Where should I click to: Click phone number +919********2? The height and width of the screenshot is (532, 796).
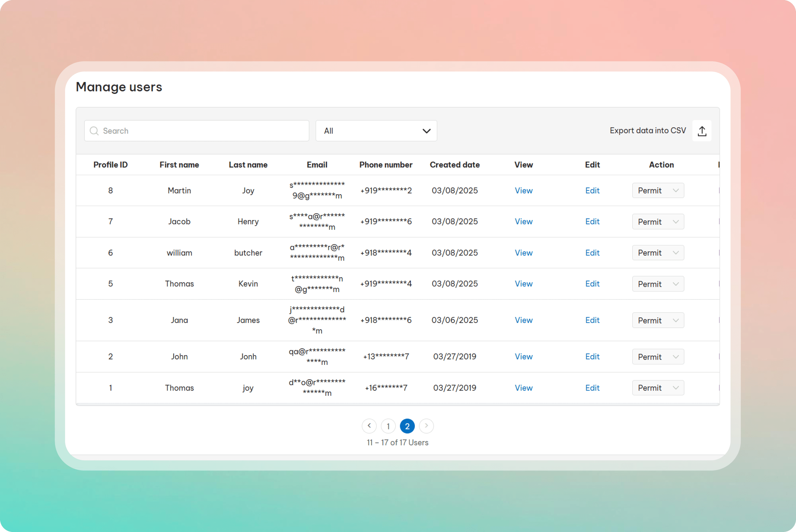[x=386, y=190]
